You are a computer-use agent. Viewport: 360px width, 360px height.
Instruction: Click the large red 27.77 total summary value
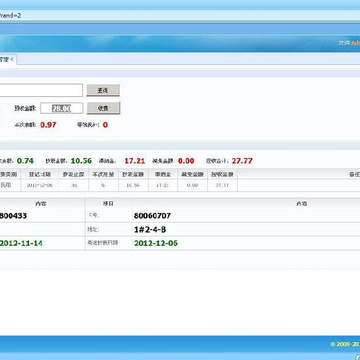(242, 161)
